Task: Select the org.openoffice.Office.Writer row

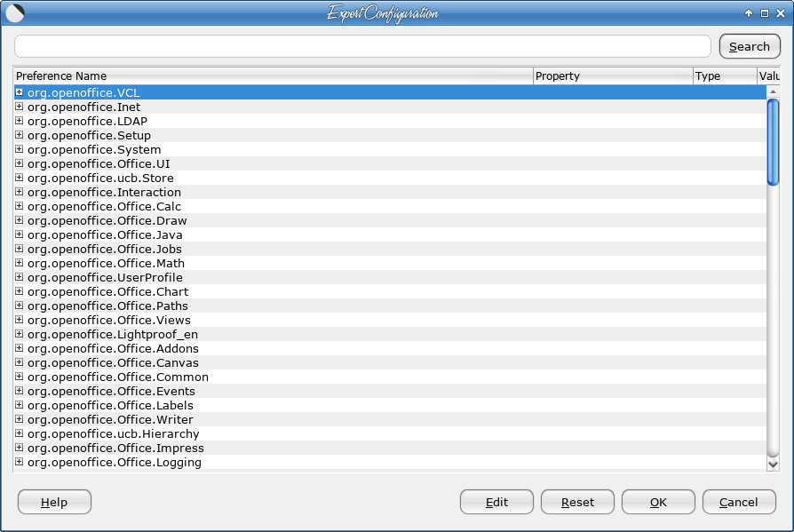Action: [x=390, y=419]
